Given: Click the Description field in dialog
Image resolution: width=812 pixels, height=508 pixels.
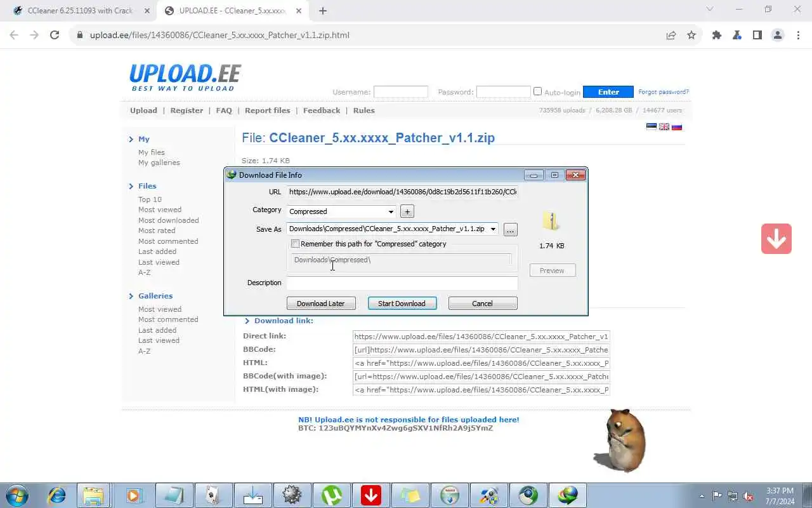Looking at the screenshot, I should [x=402, y=283].
